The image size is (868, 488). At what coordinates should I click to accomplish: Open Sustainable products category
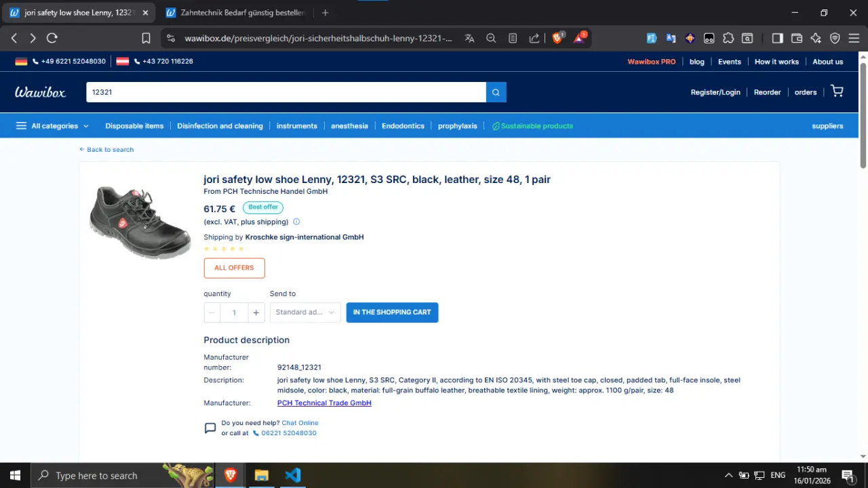click(532, 126)
